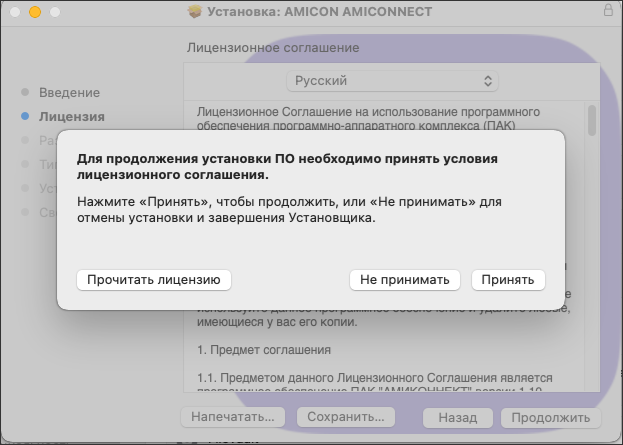Minimize window with yellow button
Screen dimensions: 623x445
tap(35, 12)
